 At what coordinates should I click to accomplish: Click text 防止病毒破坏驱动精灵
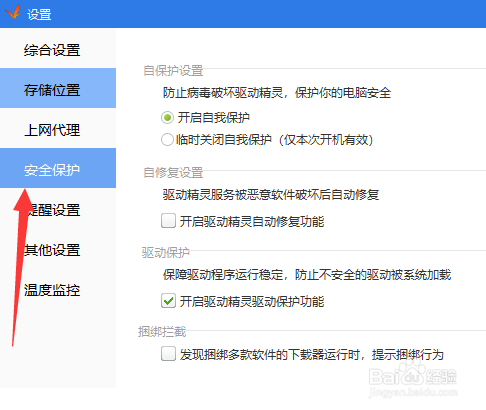click(223, 93)
